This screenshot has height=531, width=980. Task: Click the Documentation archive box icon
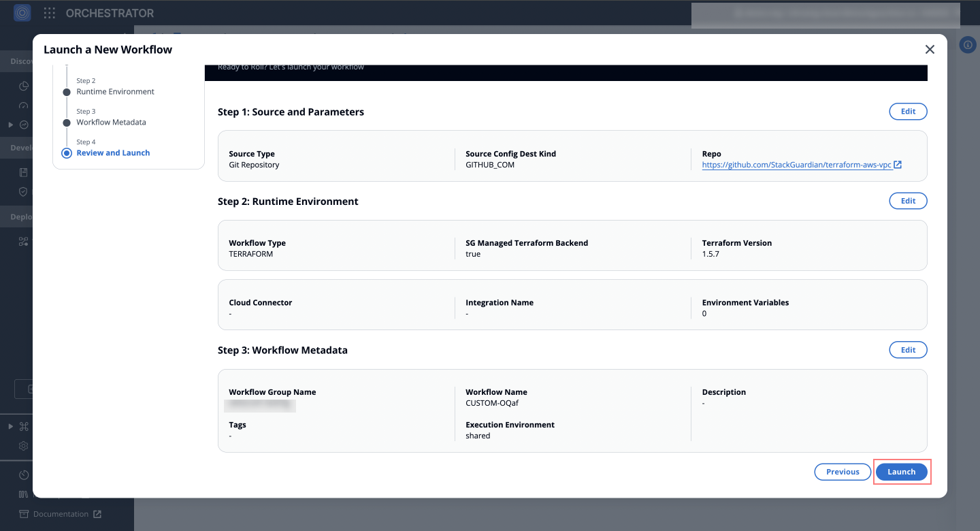24,514
